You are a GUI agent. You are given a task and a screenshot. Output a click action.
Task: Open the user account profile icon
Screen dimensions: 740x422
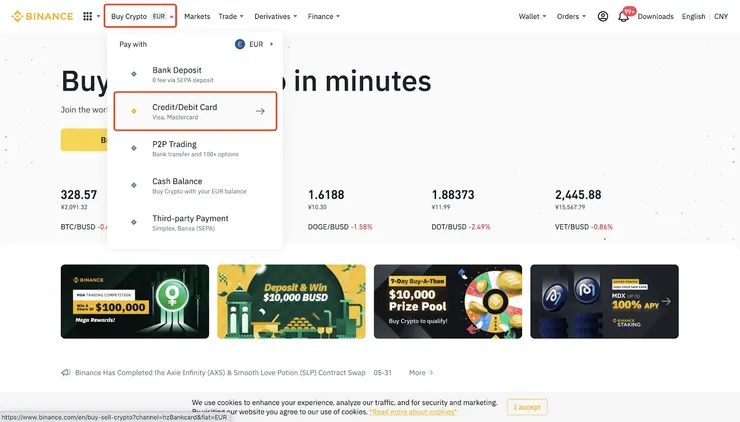[x=603, y=17]
